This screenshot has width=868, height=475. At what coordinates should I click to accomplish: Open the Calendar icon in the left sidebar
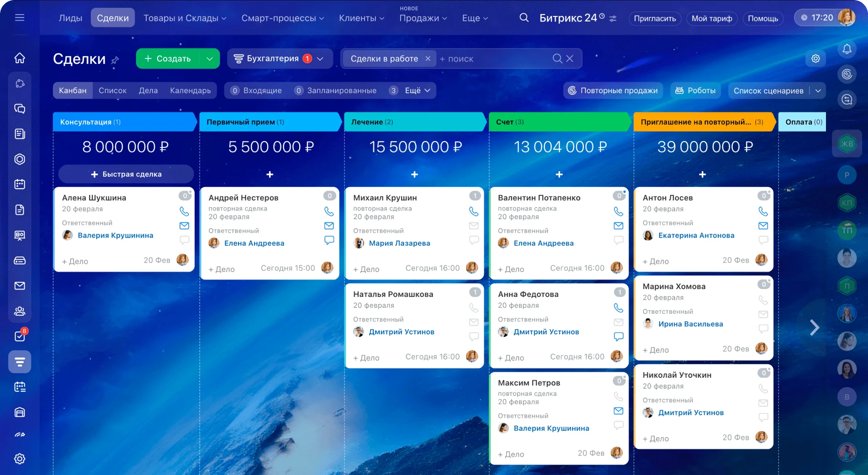coord(19,185)
